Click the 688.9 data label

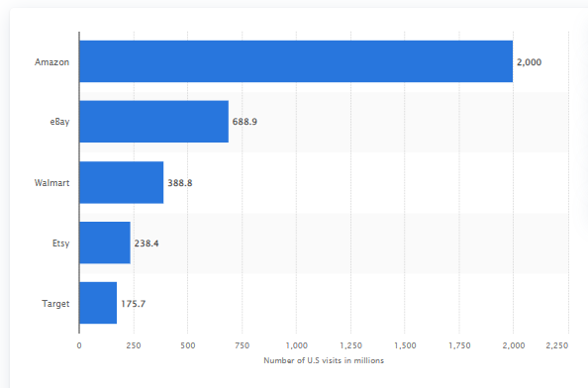click(x=245, y=122)
